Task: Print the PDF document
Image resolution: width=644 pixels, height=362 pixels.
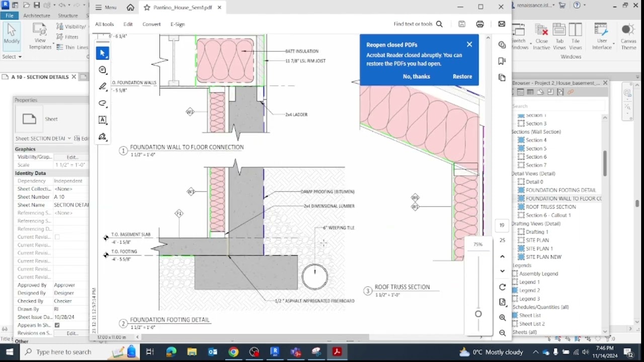Action: [480, 24]
